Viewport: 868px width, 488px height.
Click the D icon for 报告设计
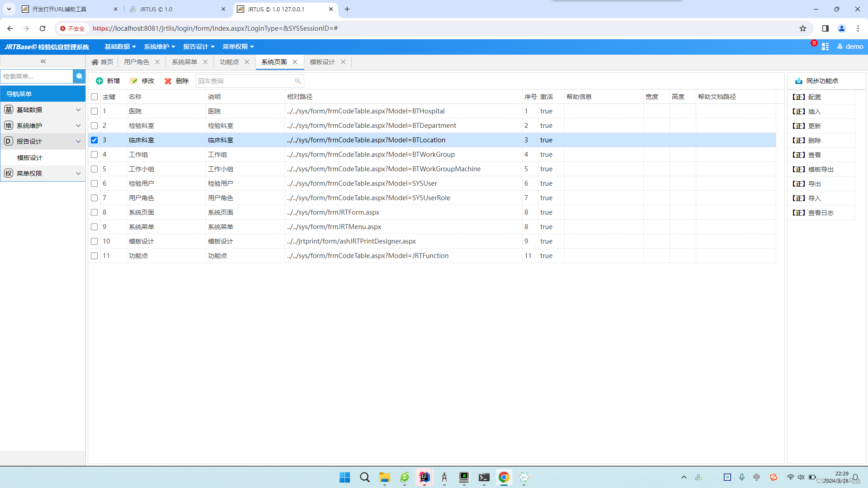pyautogui.click(x=9, y=141)
